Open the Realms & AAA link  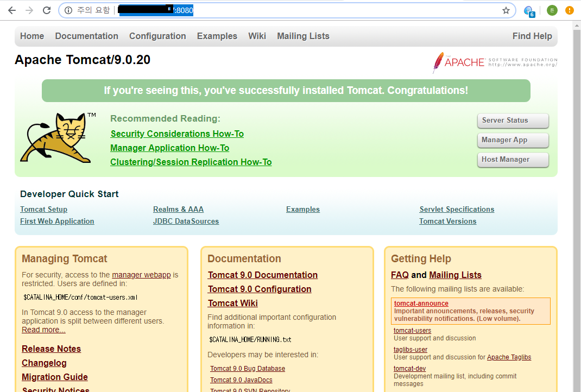178,210
